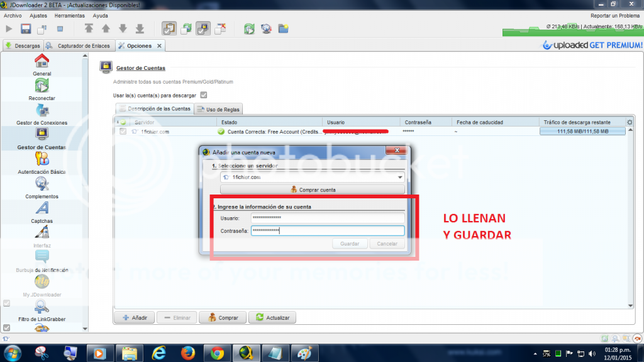Close the Opciones tab

(159, 46)
